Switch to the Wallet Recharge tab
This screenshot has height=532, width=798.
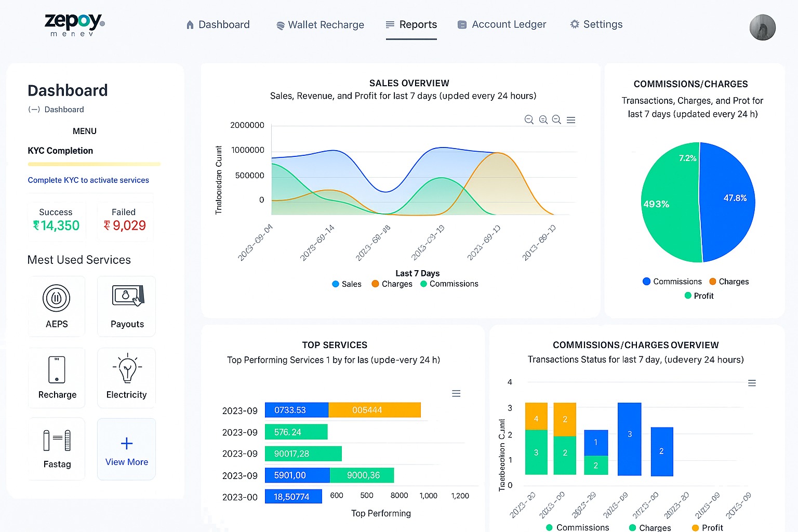pos(320,25)
